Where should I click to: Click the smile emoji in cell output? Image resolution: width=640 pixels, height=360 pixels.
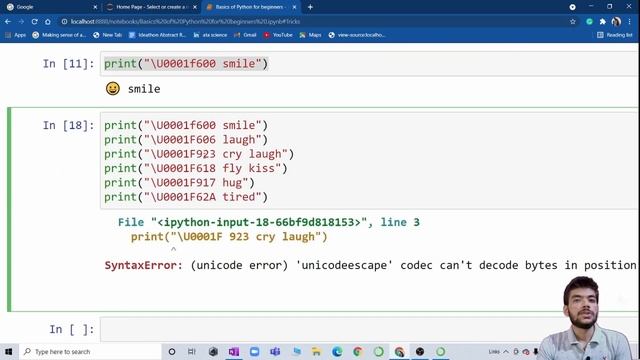113,89
